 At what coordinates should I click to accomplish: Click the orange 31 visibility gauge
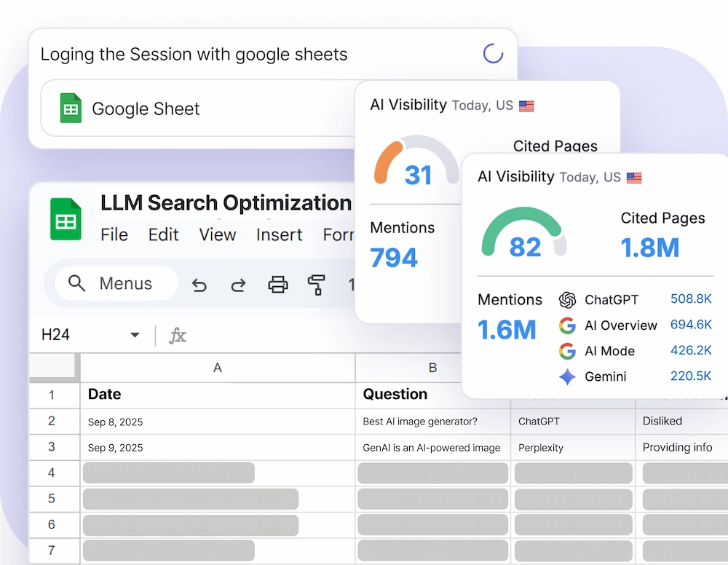point(416,160)
